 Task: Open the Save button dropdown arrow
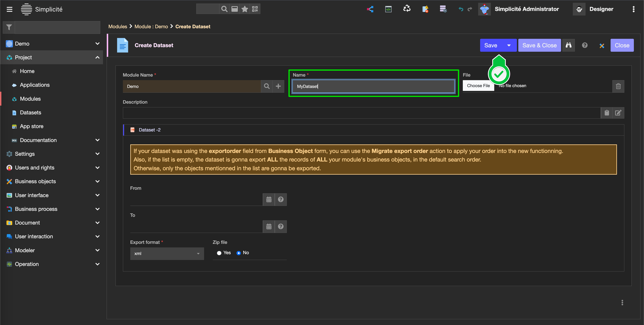coord(509,45)
